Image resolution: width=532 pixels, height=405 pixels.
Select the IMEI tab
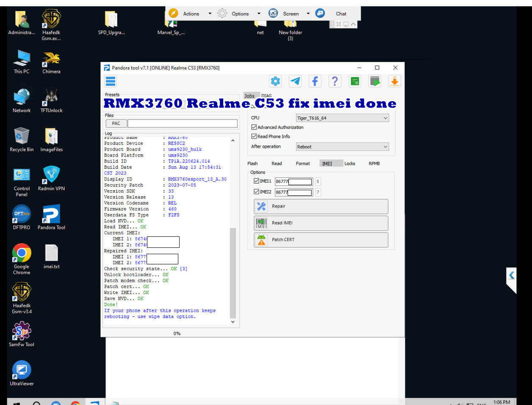pyautogui.click(x=331, y=164)
